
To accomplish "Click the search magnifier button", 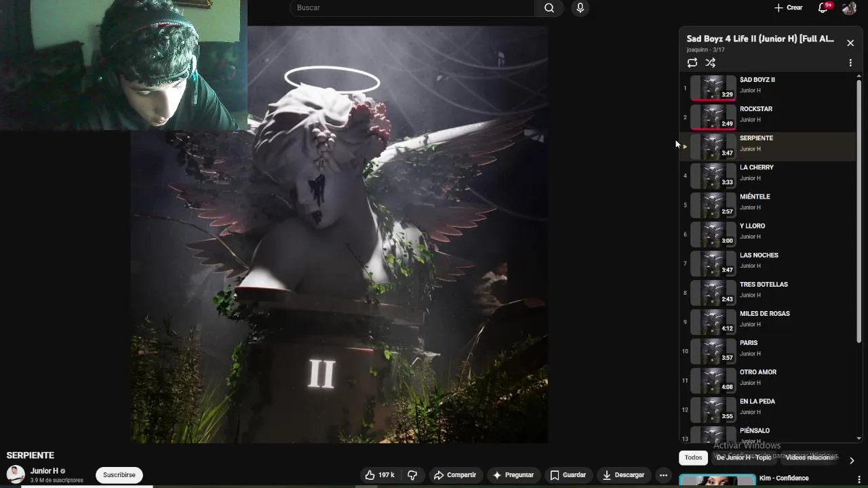I will [x=549, y=8].
